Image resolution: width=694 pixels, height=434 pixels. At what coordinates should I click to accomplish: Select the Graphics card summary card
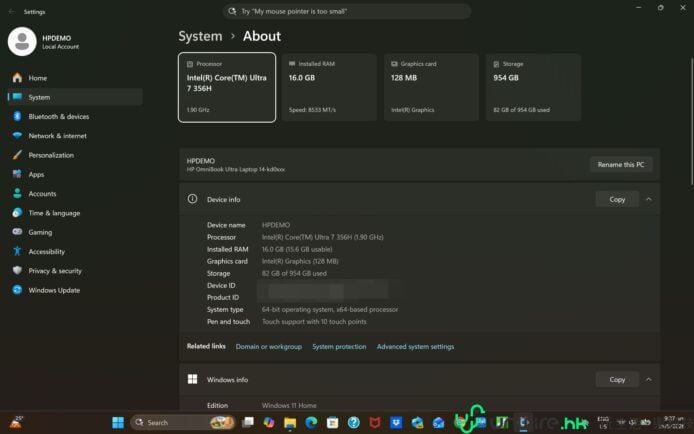point(431,87)
